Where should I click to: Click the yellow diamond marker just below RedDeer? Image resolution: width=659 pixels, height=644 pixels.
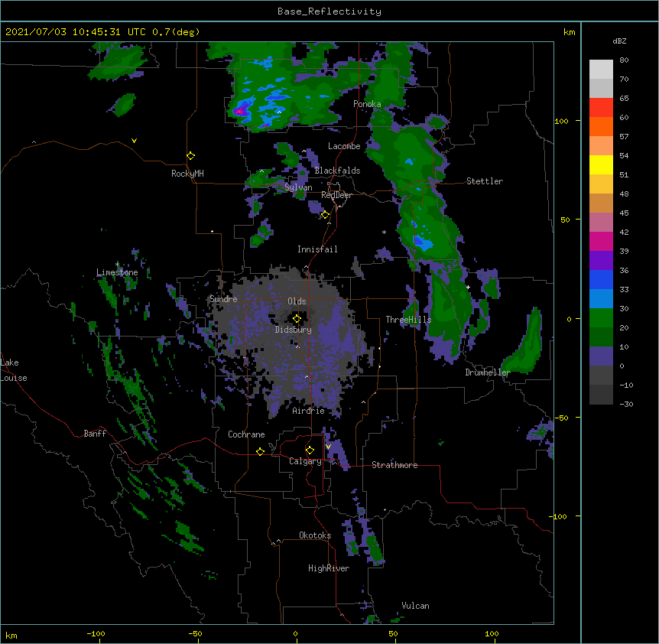pos(325,215)
